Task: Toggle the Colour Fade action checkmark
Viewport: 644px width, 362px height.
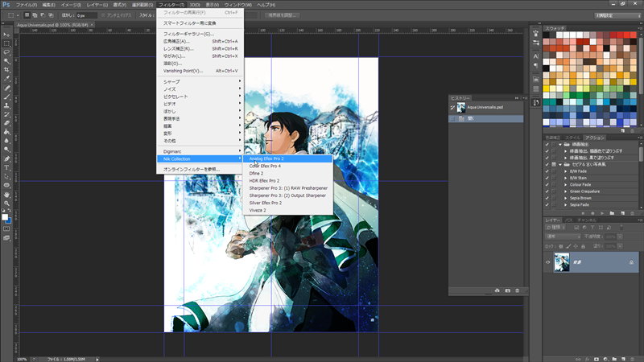Action: coord(547,185)
